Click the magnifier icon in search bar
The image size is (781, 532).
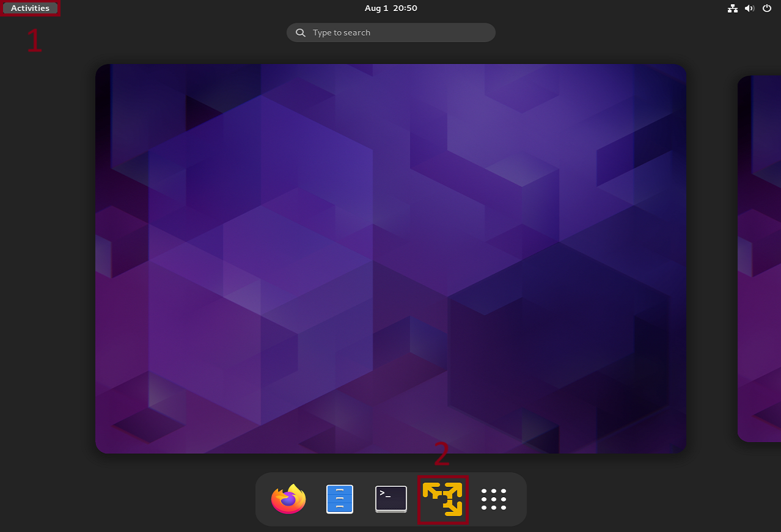coord(301,33)
